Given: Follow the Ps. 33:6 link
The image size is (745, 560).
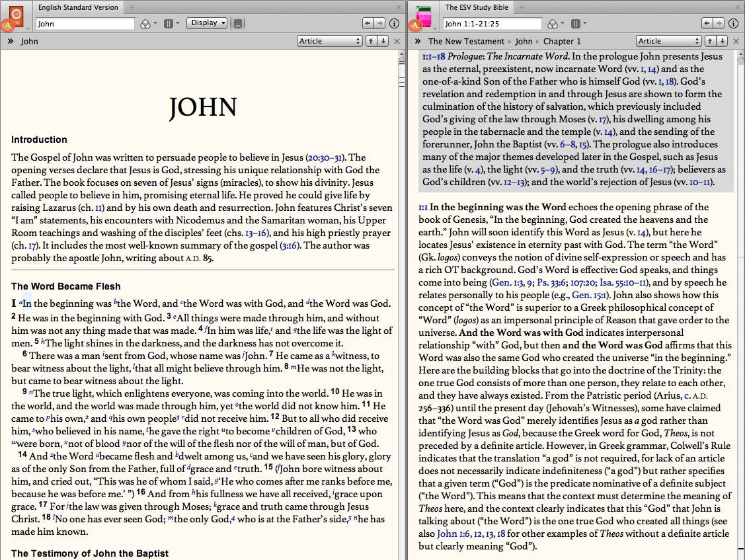Looking at the screenshot, I should click(551, 282).
